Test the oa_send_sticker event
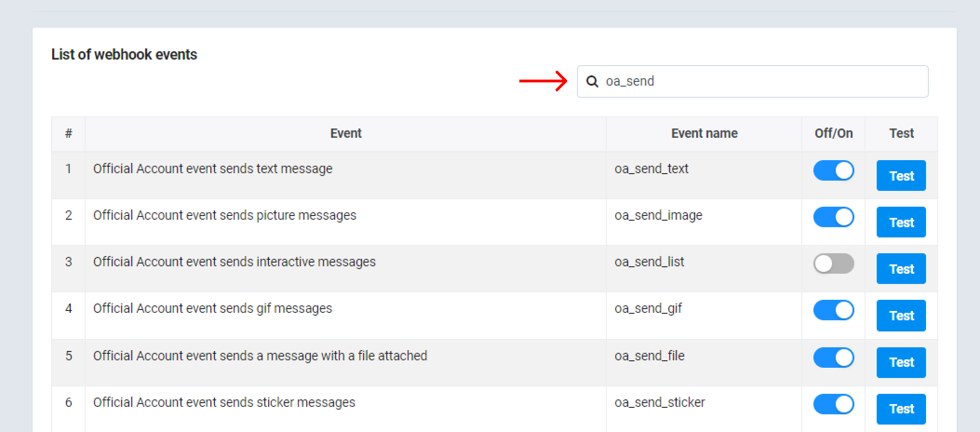This screenshot has height=432, width=980. point(901,409)
